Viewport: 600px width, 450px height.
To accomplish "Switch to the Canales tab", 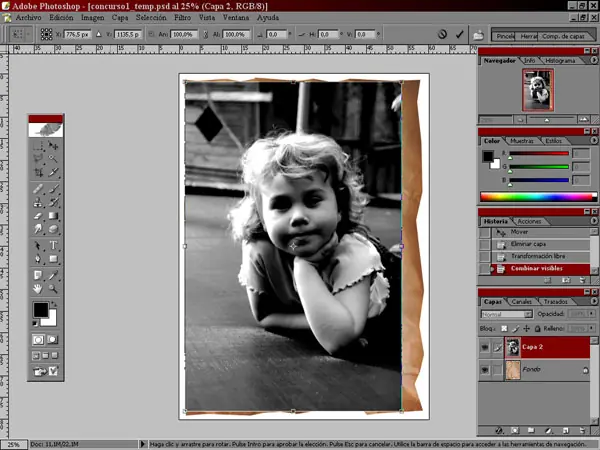I will click(522, 301).
